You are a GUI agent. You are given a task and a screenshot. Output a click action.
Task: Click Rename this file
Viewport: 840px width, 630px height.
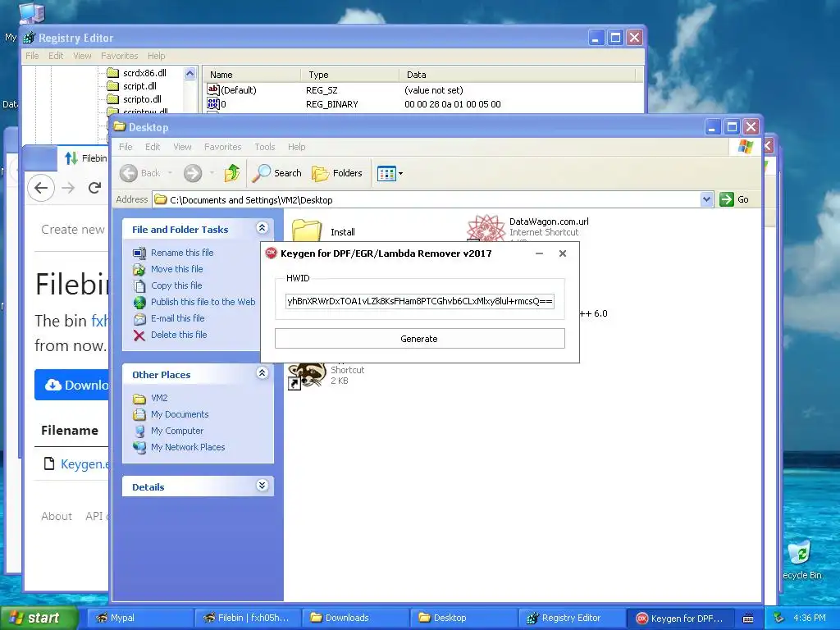(x=182, y=253)
